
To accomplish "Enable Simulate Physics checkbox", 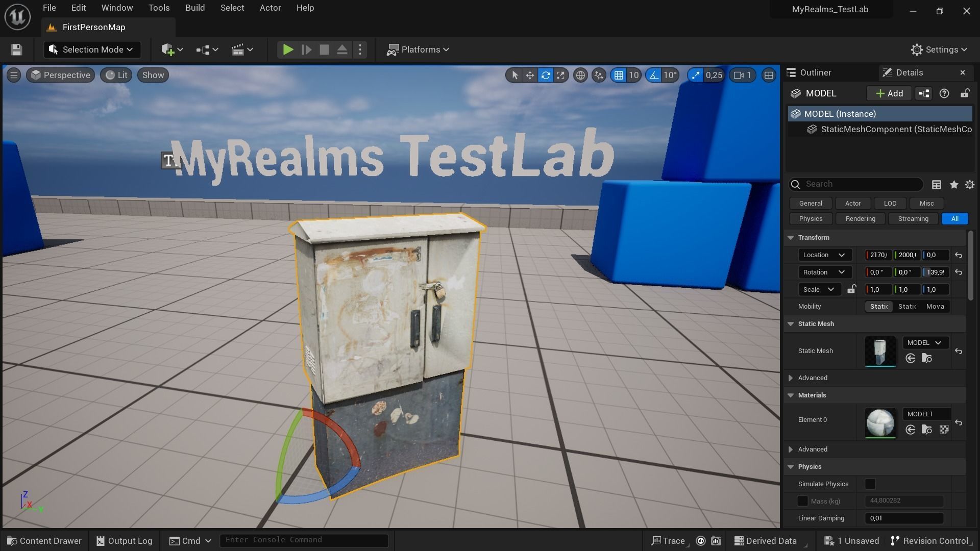I will (870, 484).
